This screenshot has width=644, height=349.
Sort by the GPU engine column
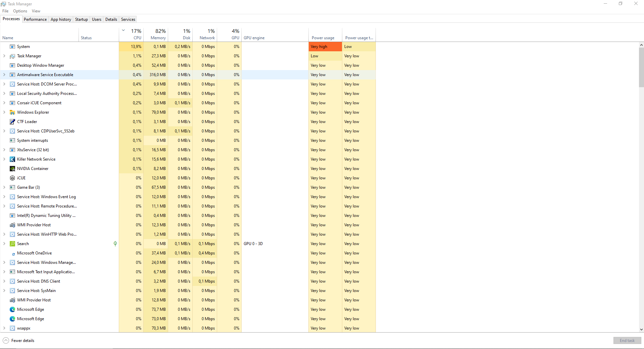tap(275, 35)
